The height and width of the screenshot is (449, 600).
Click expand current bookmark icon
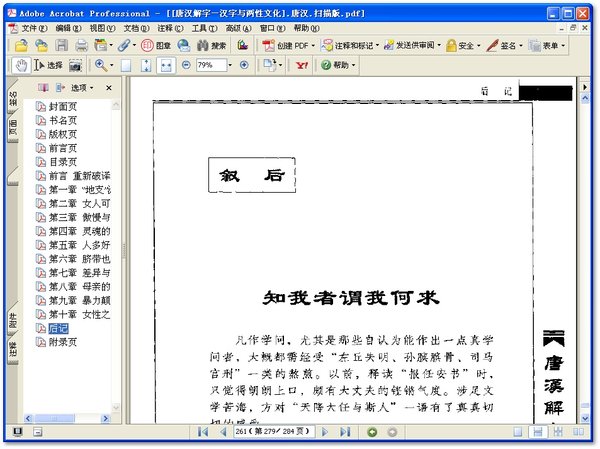pos(60,88)
